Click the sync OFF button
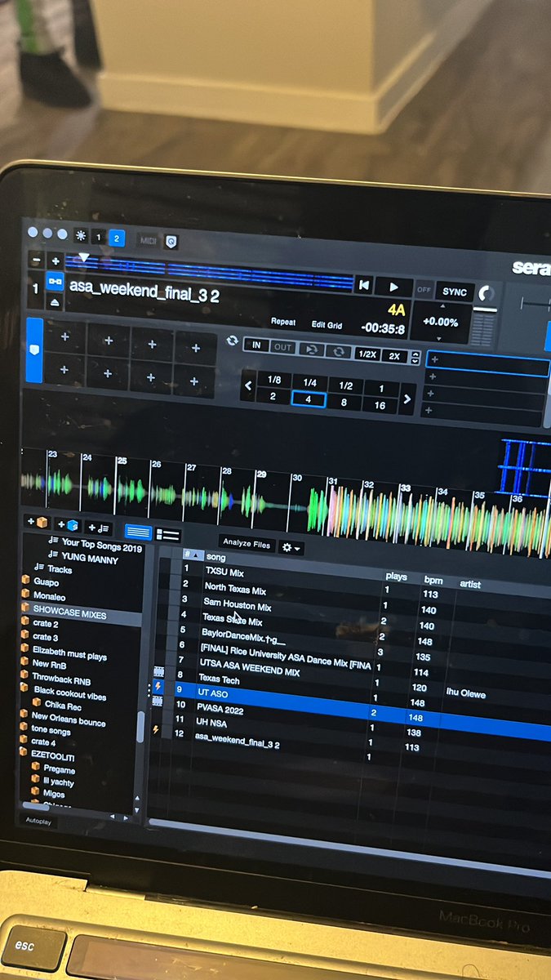The image size is (551, 980). pos(424,290)
